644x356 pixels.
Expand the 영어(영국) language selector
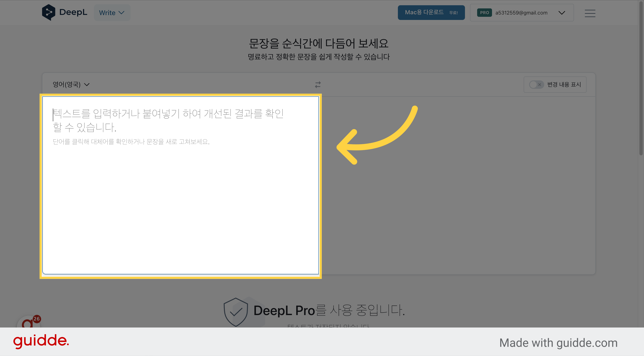pos(71,84)
